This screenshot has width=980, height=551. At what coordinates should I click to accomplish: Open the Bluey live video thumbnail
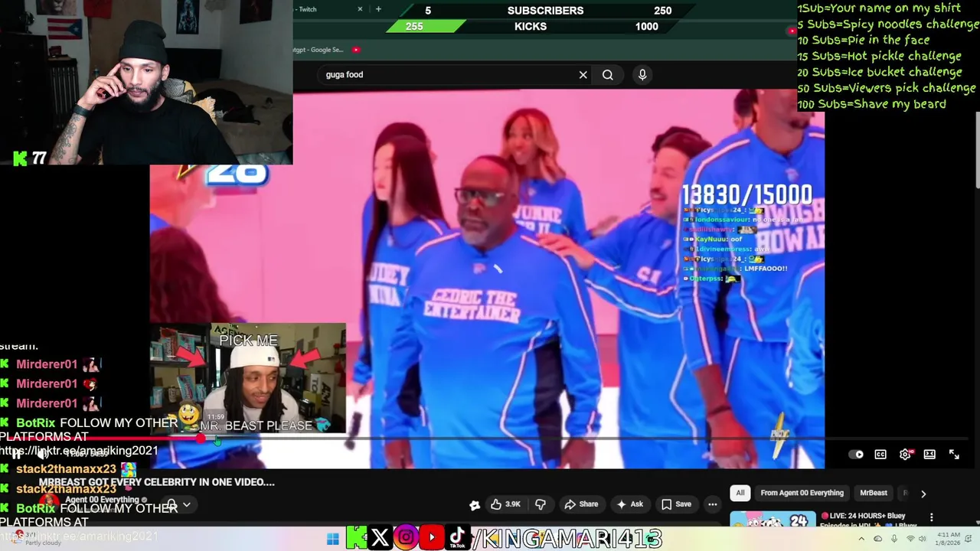773,520
